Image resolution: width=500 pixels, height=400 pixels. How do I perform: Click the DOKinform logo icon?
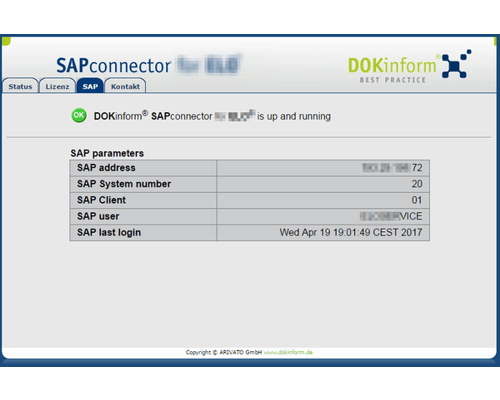(x=456, y=64)
